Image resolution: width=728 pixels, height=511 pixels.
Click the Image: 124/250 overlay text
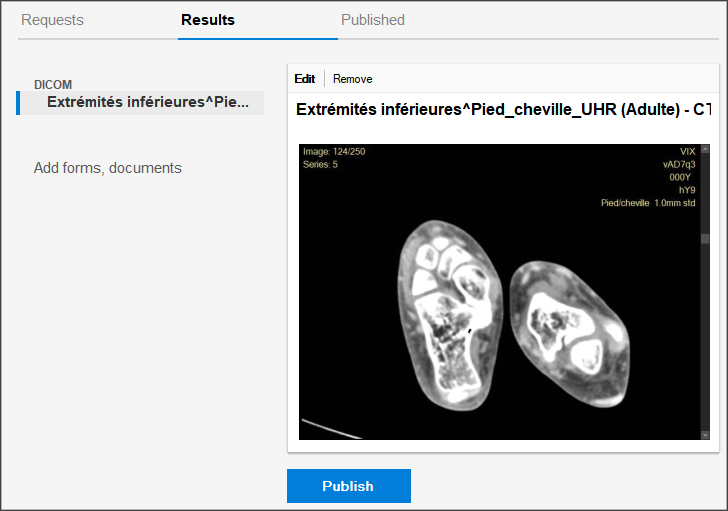(334, 152)
